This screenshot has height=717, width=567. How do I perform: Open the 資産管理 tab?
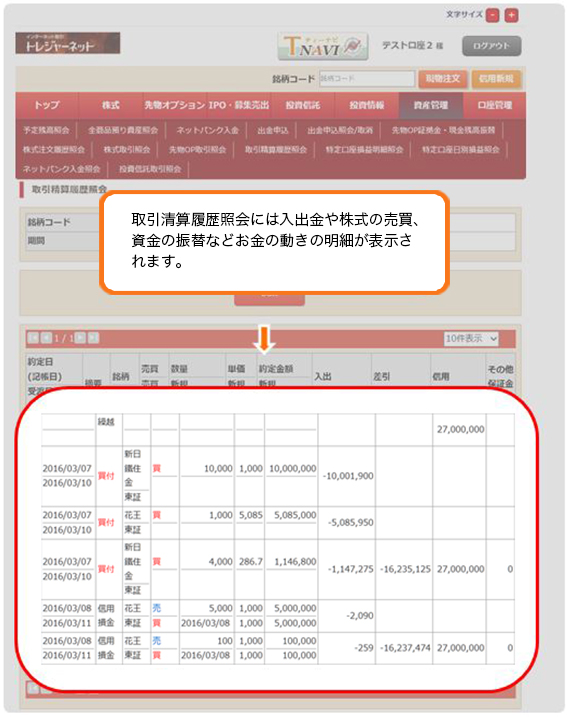[431, 105]
